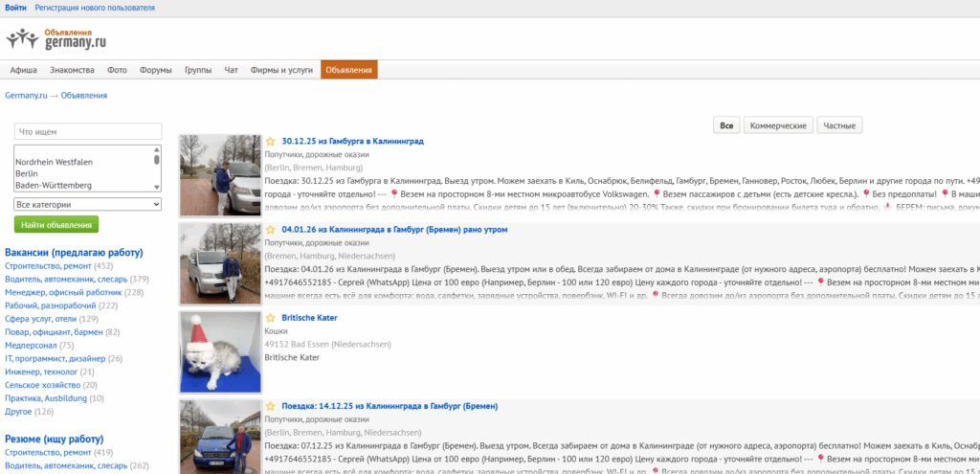This screenshot has height=474, width=980.
Task: Show only Коммерческие listings
Action: point(779,125)
